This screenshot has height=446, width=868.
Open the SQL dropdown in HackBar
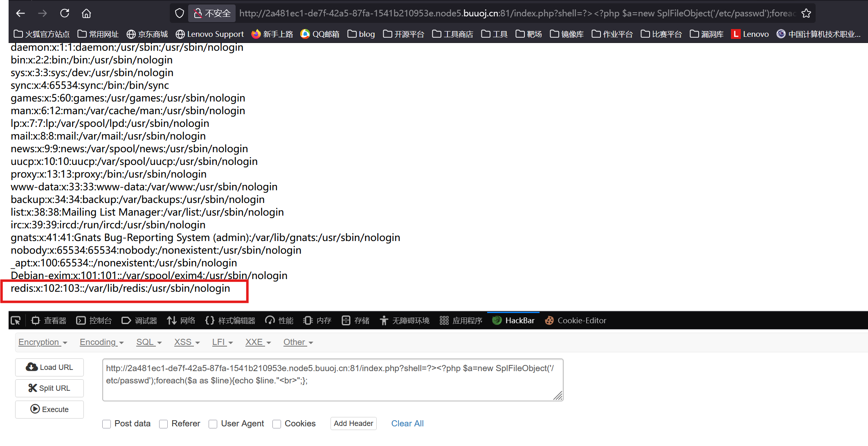(149, 342)
